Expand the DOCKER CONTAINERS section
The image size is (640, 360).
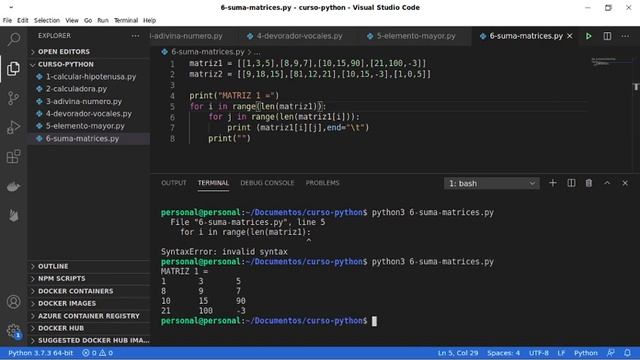89,291
